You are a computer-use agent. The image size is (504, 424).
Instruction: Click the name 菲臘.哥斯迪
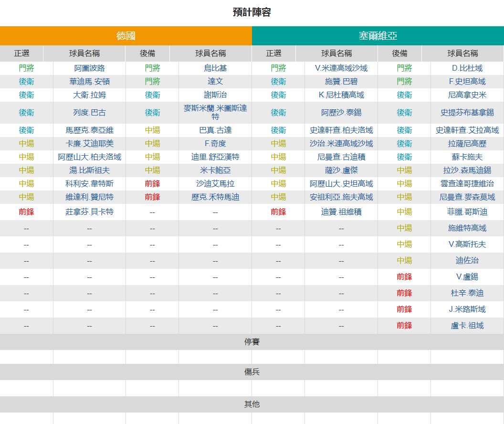[x=467, y=212]
